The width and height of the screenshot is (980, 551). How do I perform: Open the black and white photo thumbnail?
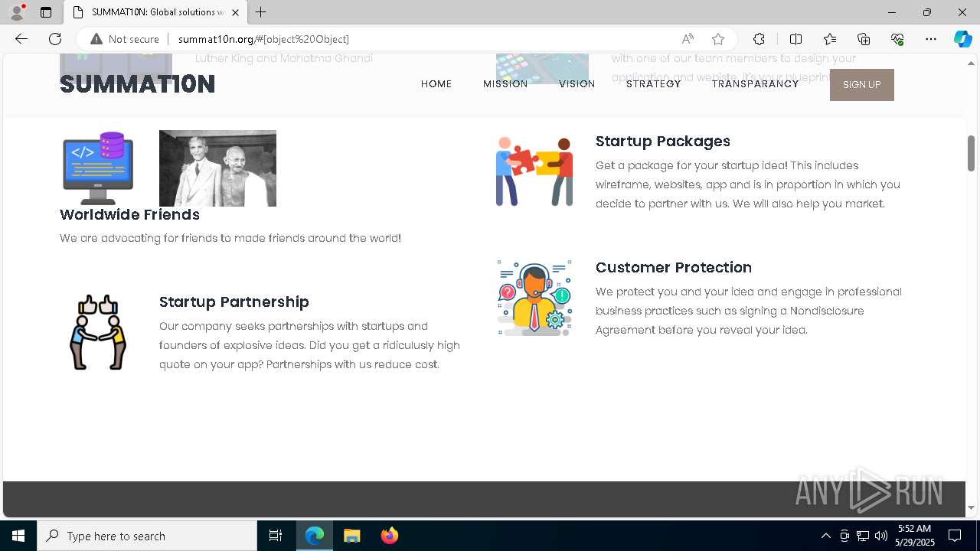pyautogui.click(x=217, y=168)
